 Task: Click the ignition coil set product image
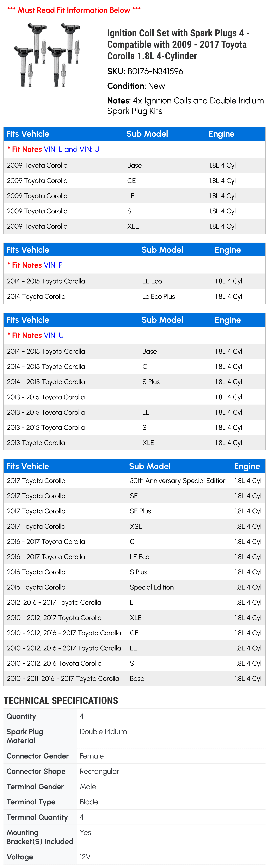tap(47, 55)
